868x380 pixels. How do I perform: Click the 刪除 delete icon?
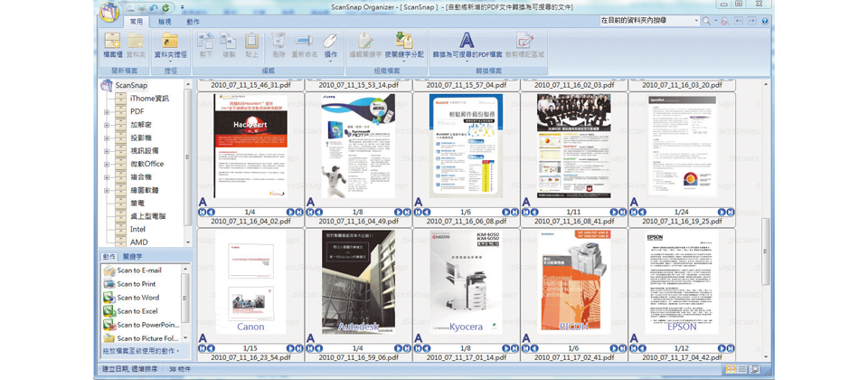(x=278, y=41)
